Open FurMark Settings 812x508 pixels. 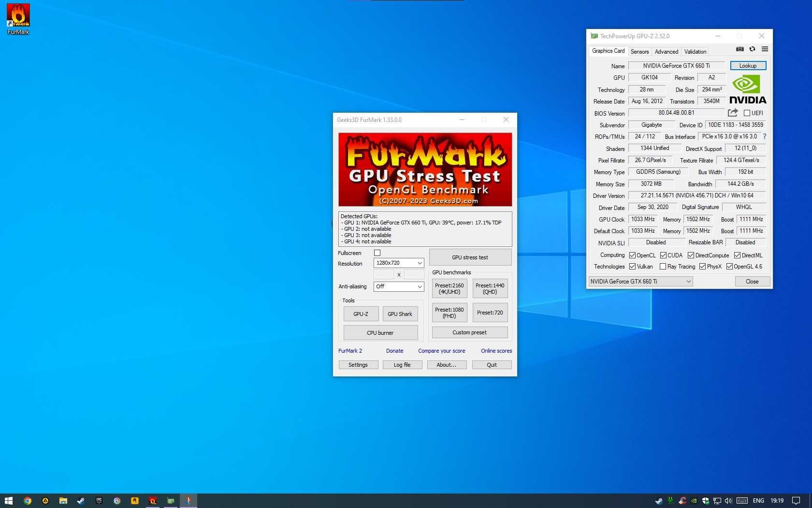[x=358, y=365]
